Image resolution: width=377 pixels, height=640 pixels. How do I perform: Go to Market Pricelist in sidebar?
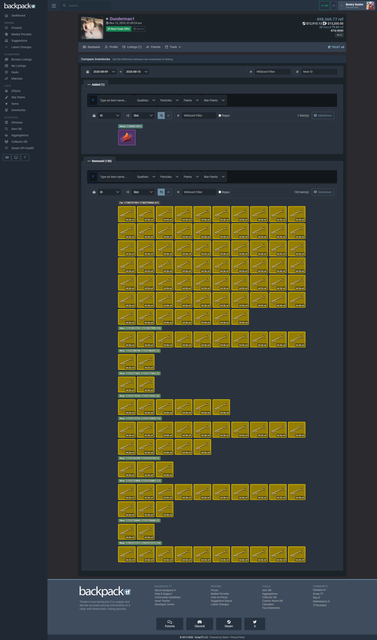(21, 34)
